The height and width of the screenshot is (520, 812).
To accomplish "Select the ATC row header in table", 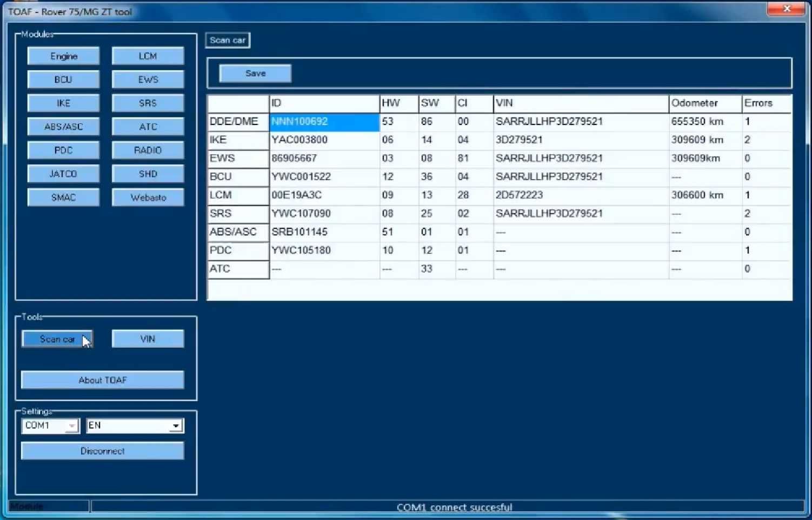I will (x=238, y=269).
